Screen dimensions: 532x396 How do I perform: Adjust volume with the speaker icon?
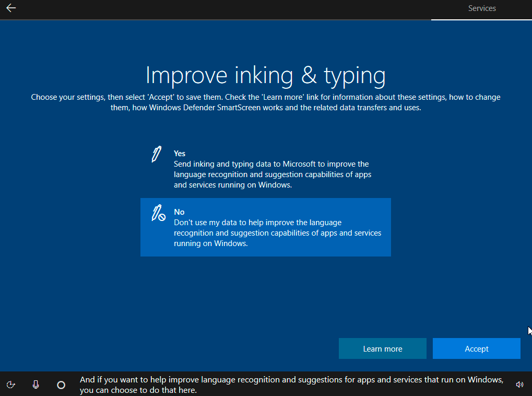coord(519,385)
